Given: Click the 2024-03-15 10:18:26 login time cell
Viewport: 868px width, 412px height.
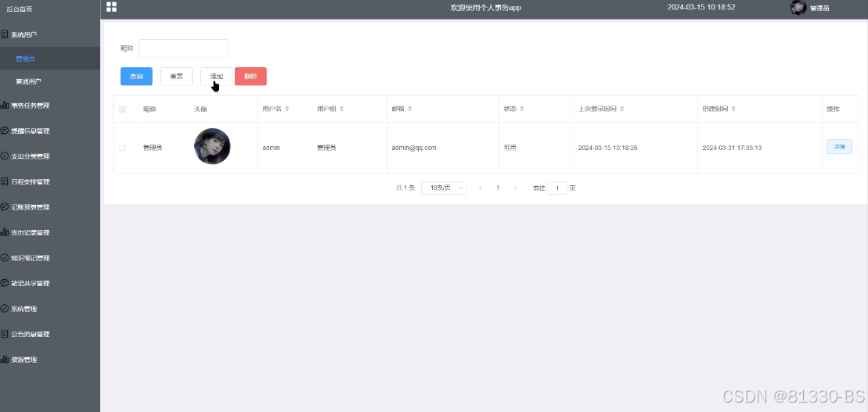Looking at the screenshot, I should pos(608,148).
